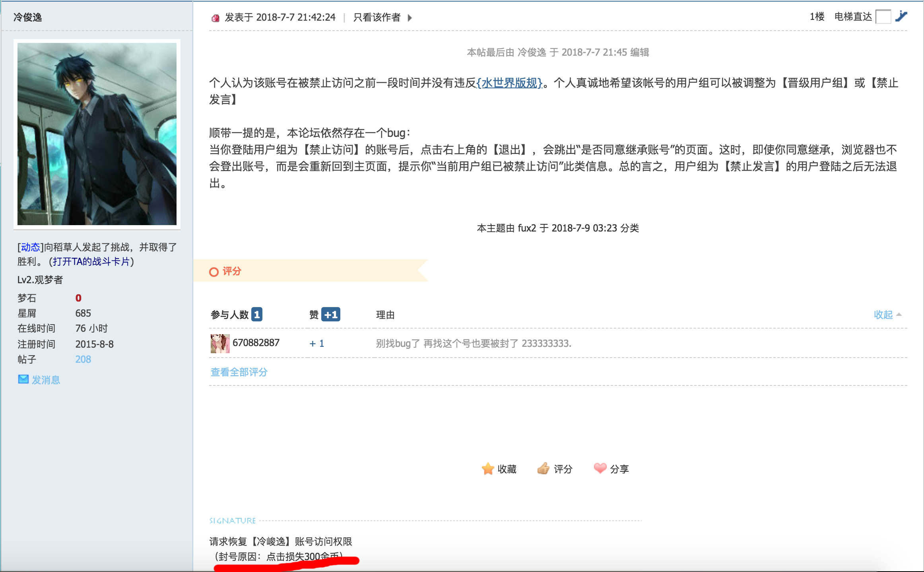Click the arrow icon after 只看该作者
Viewport: 924px width, 572px height.
click(410, 18)
